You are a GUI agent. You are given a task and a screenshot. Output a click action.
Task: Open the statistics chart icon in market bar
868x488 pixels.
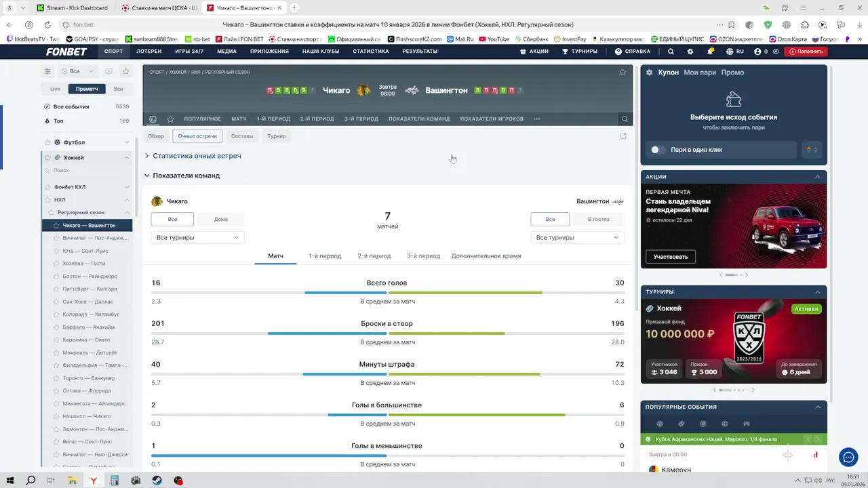(153, 119)
